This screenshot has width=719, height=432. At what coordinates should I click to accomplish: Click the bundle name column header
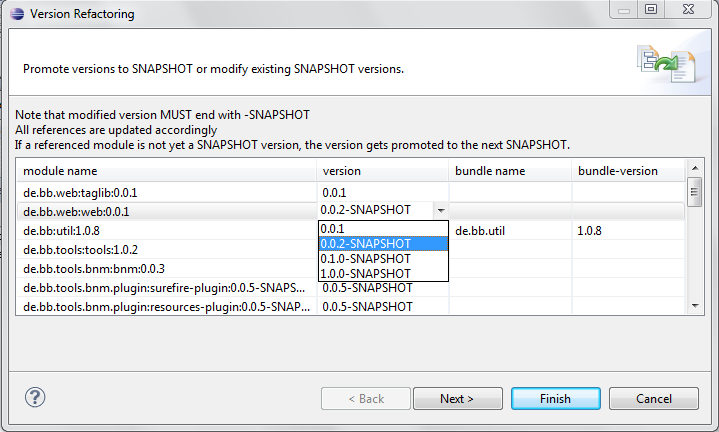[x=510, y=171]
